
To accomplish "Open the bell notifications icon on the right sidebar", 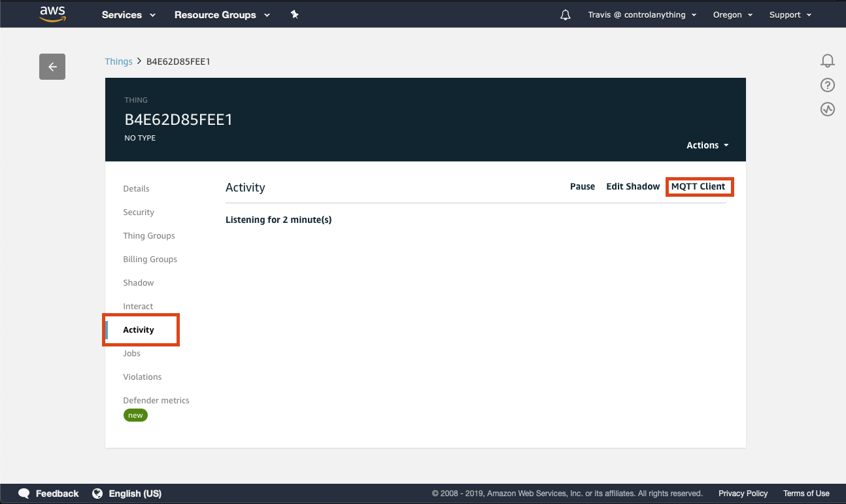I will [x=827, y=60].
